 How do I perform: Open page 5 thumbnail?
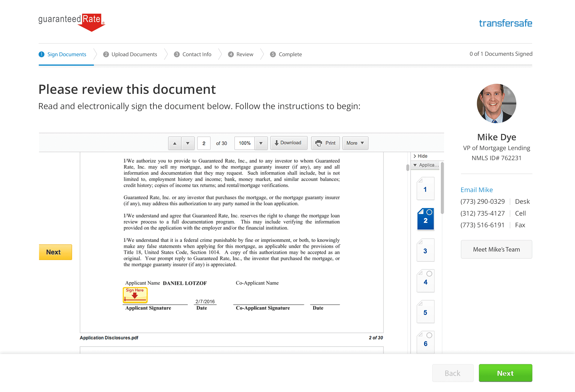click(x=425, y=312)
